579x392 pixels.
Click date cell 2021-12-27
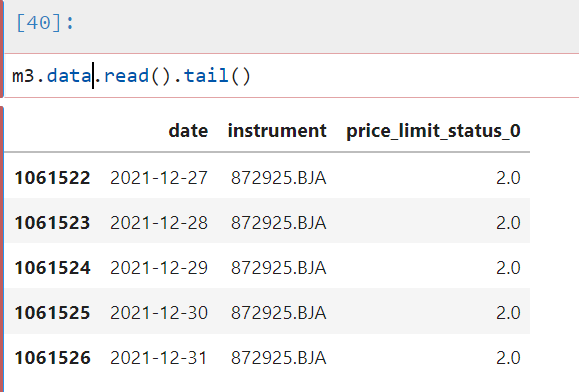pos(159,178)
